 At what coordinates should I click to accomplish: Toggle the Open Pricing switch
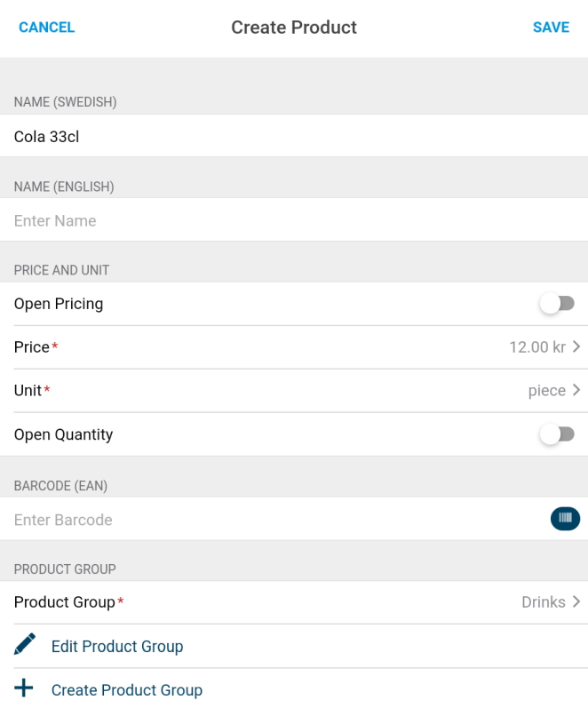(x=557, y=304)
